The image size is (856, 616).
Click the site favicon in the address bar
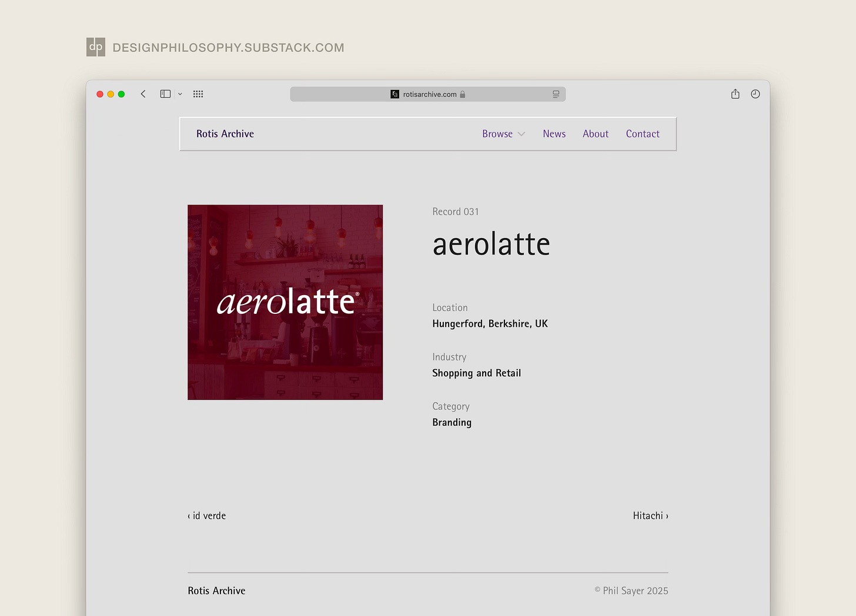click(395, 94)
